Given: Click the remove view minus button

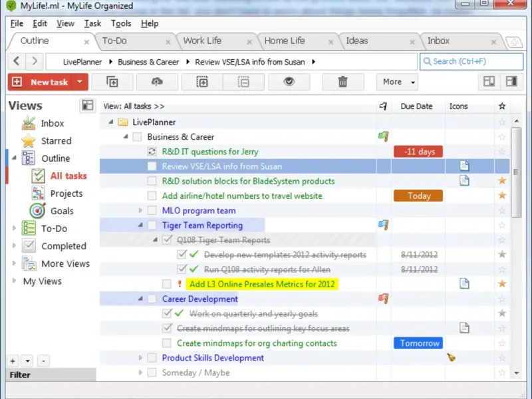Looking at the screenshot, I should tap(43, 361).
